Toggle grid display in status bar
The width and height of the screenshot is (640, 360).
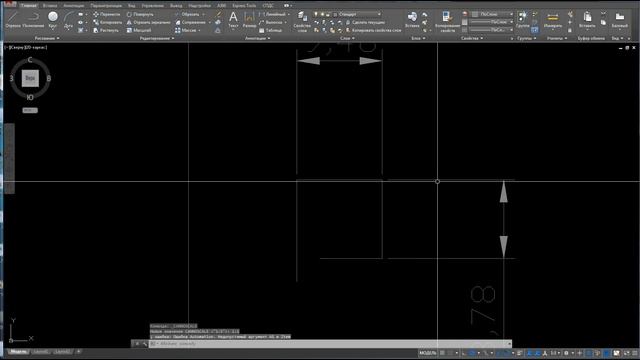(443, 353)
